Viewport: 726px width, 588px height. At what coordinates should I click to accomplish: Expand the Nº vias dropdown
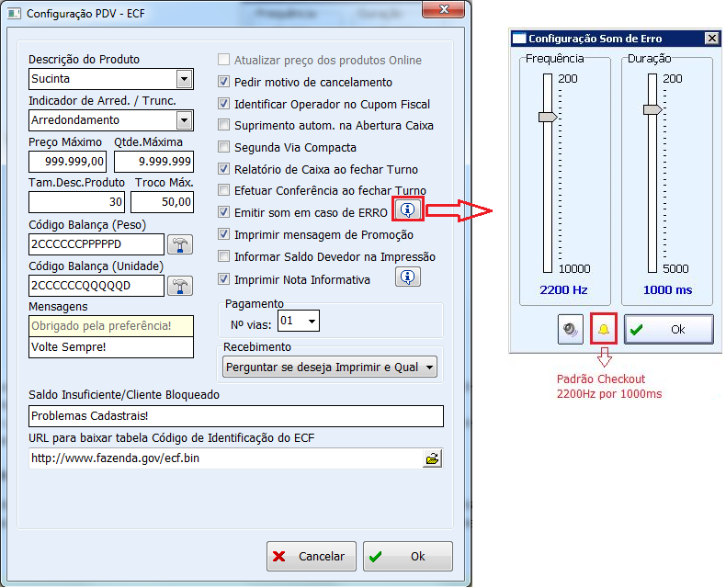(312, 322)
